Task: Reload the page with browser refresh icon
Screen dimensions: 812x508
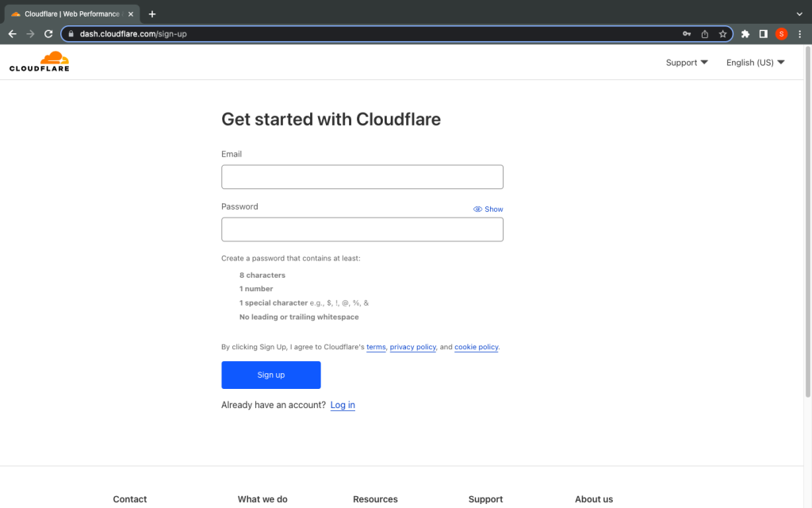Action: point(48,34)
